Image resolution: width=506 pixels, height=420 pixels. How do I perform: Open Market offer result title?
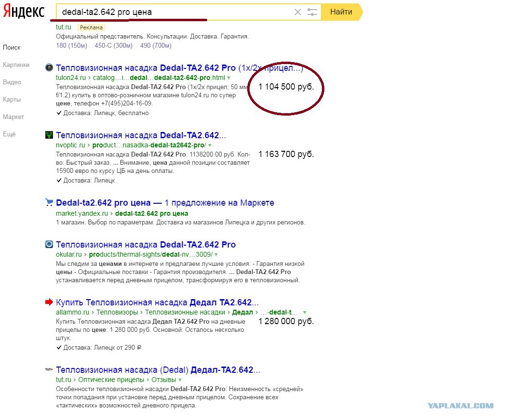(165, 203)
